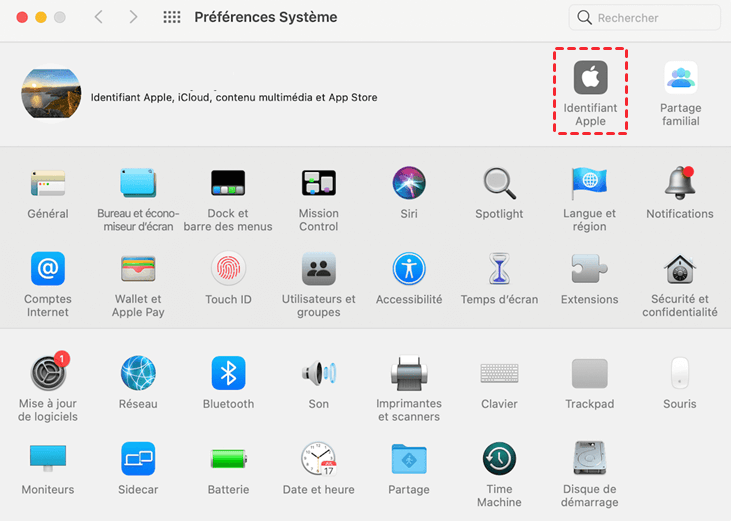
Task: Open Partage familial settings
Action: click(x=680, y=78)
